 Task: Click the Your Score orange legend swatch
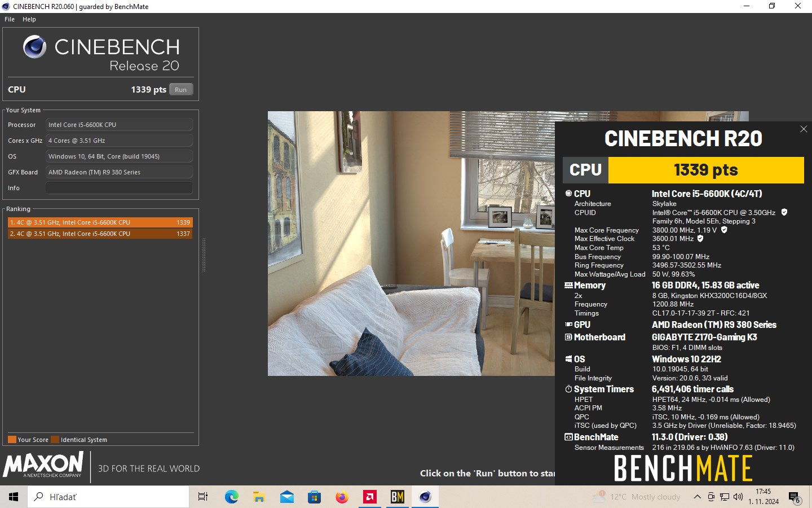click(x=12, y=440)
